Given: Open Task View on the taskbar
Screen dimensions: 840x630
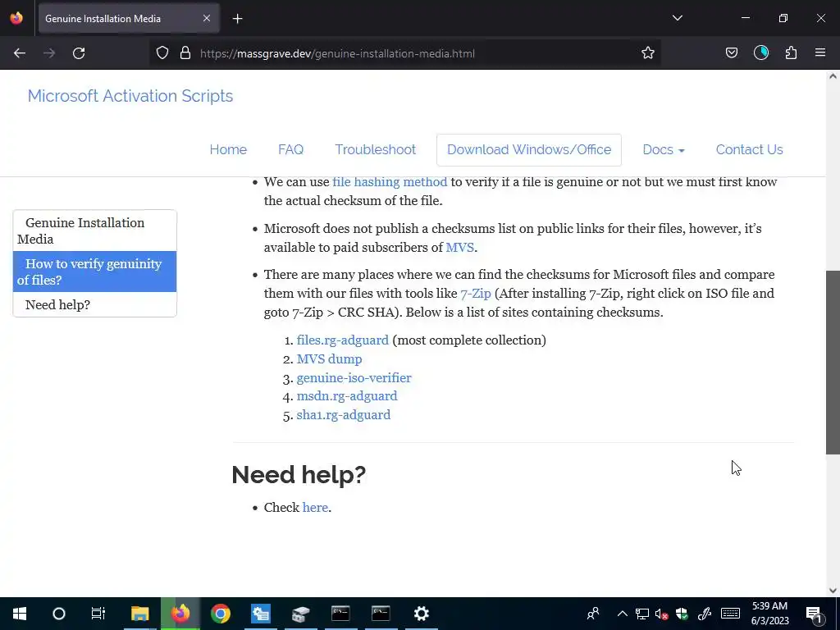Looking at the screenshot, I should [98, 614].
